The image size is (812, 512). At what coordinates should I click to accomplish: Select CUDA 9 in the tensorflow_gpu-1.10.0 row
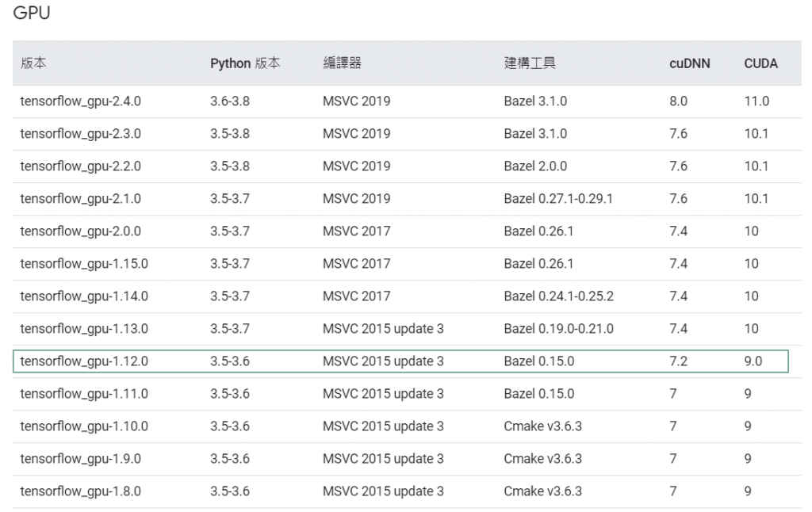748,426
